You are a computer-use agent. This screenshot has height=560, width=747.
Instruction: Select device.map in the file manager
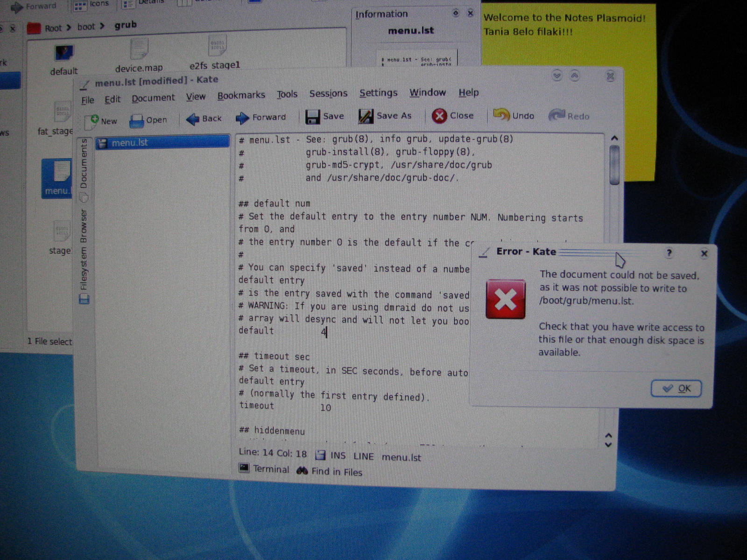pos(139,56)
